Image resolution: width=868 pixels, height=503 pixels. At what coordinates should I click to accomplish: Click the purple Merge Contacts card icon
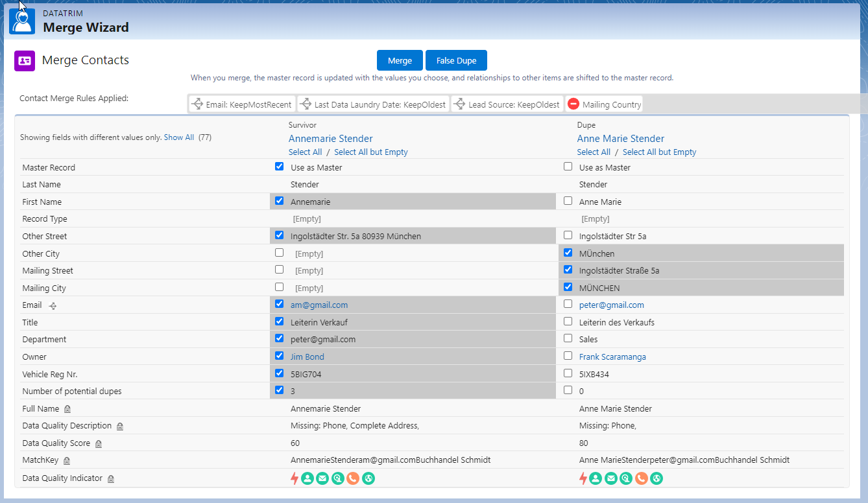point(25,60)
